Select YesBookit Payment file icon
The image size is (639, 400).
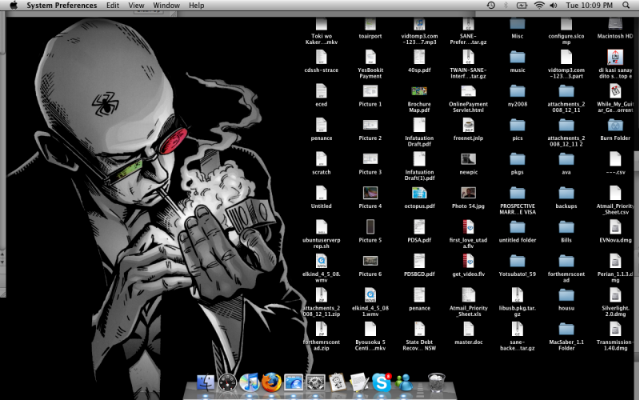click(x=370, y=57)
